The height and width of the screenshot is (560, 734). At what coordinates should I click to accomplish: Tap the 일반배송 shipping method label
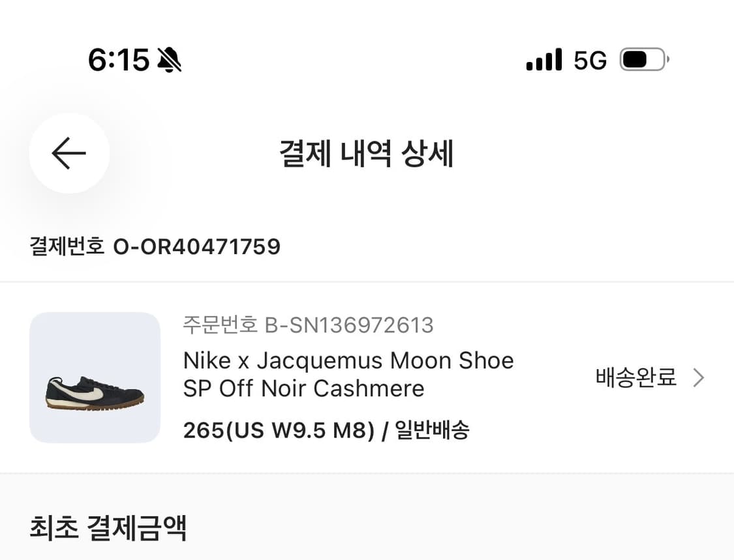(x=433, y=430)
